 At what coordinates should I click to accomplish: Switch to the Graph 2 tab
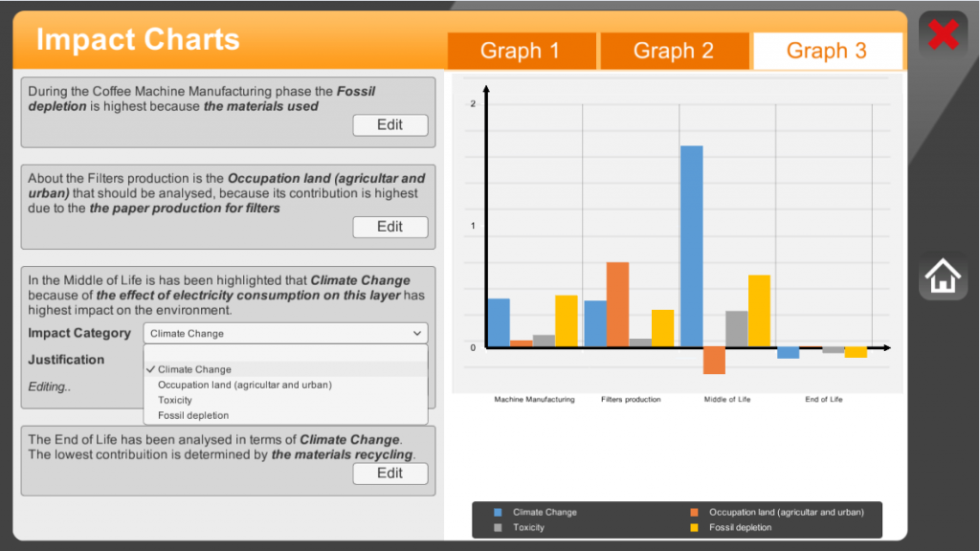674,52
